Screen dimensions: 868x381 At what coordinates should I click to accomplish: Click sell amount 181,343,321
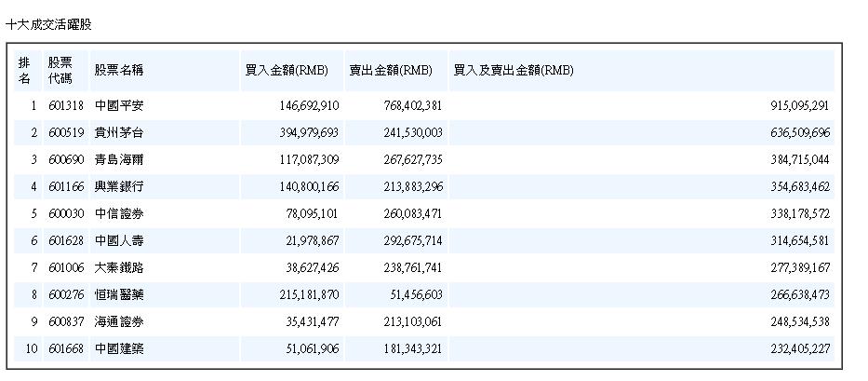coord(412,349)
